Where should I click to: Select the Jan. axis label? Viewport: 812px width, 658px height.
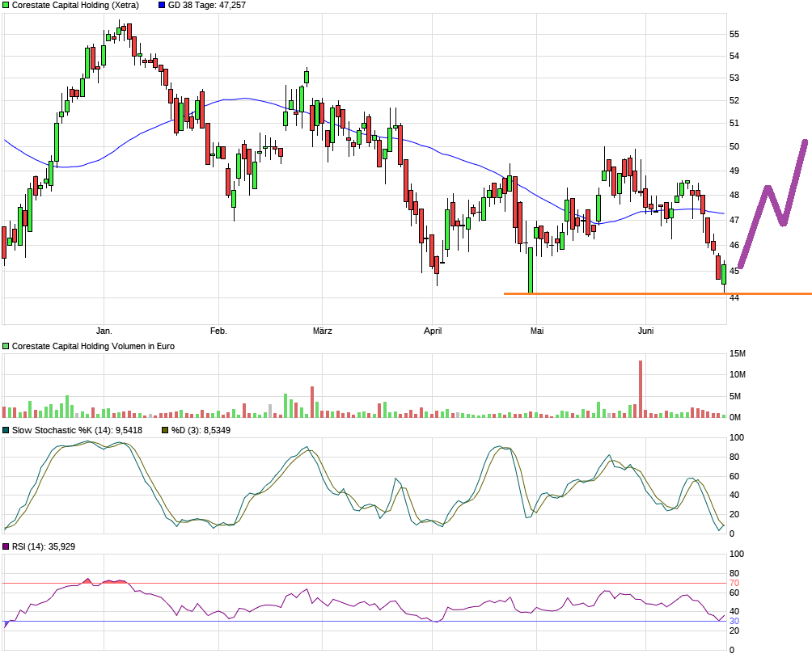pyautogui.click(x=104, y=330)
